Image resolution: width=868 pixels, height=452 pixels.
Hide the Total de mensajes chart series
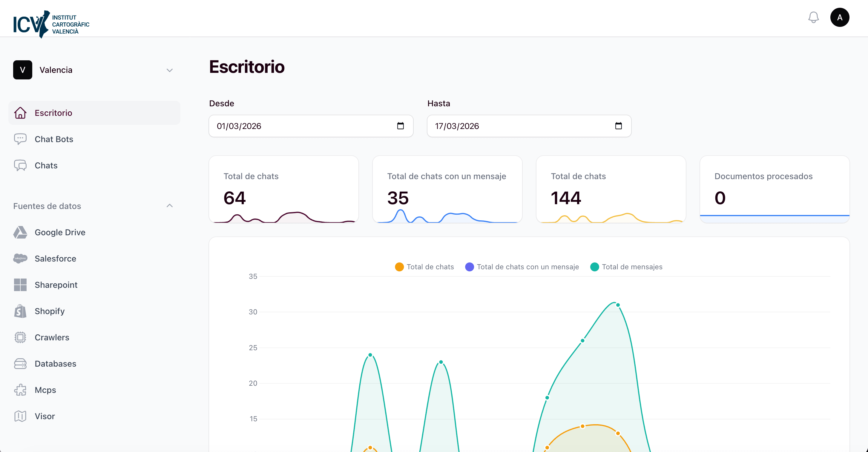(627, 266)
